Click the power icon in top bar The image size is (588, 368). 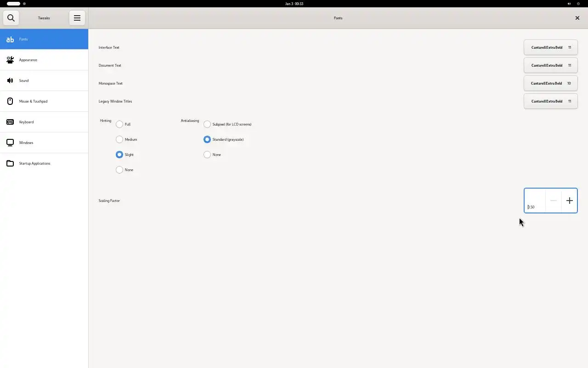click(578, 4)
